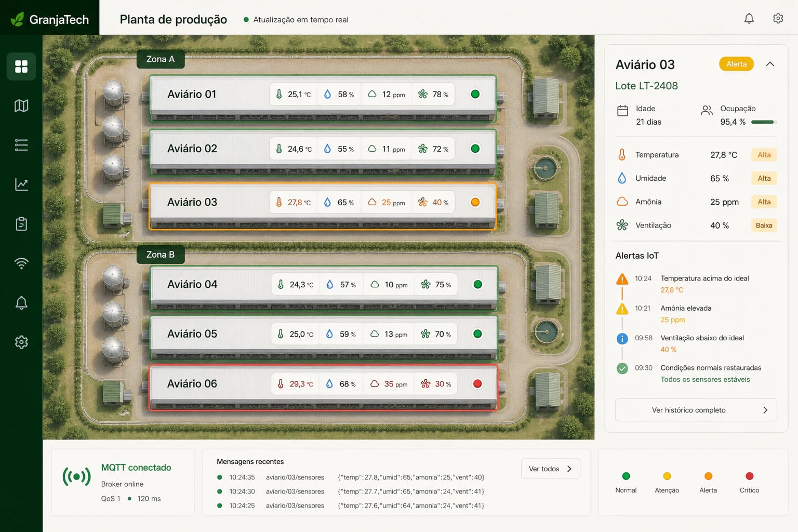
Task: Click the Ver todos button
Action: tap(551, 469)
